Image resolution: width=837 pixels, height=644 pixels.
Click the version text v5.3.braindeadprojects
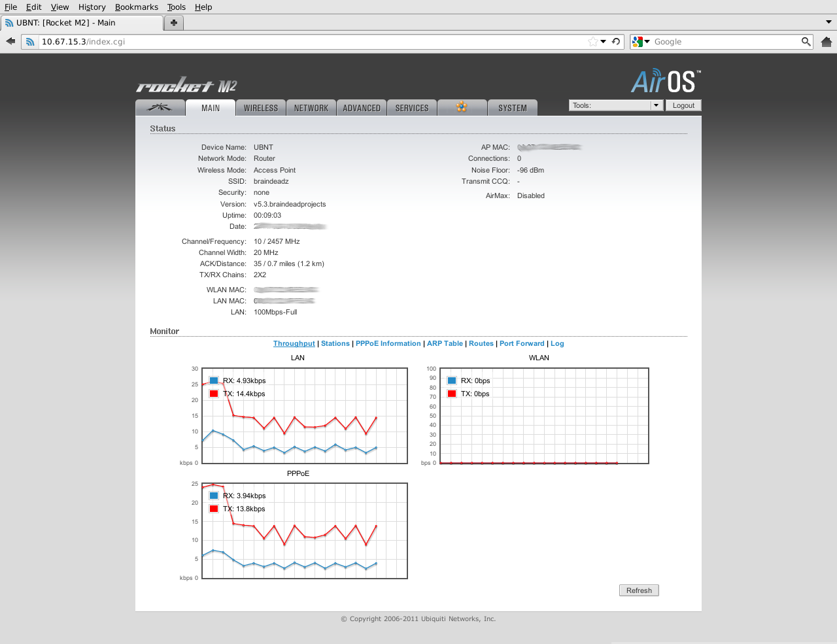pos(290,204)
